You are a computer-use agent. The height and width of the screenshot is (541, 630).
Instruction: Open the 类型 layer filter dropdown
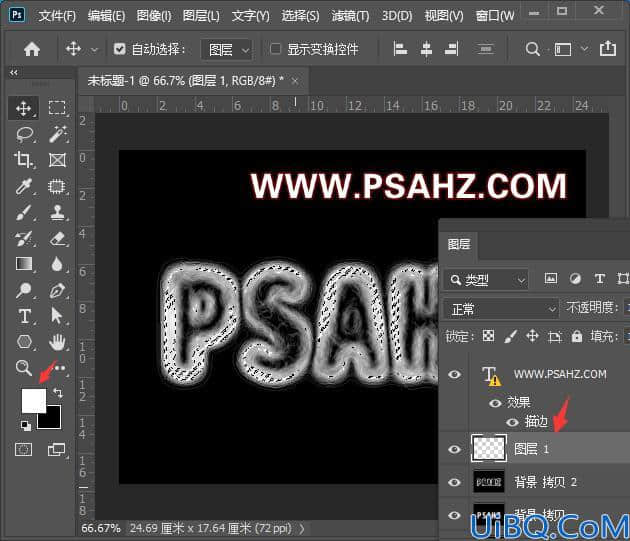pyautogui.click(x=486, y=280)
